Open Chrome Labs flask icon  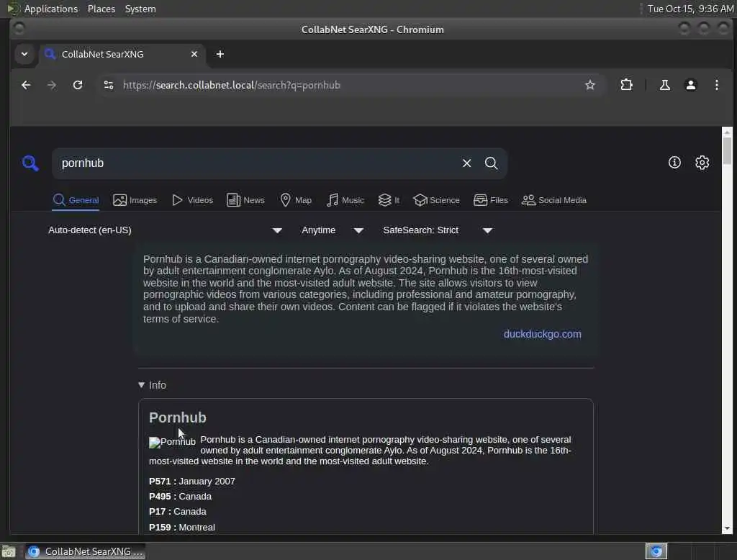664,85
